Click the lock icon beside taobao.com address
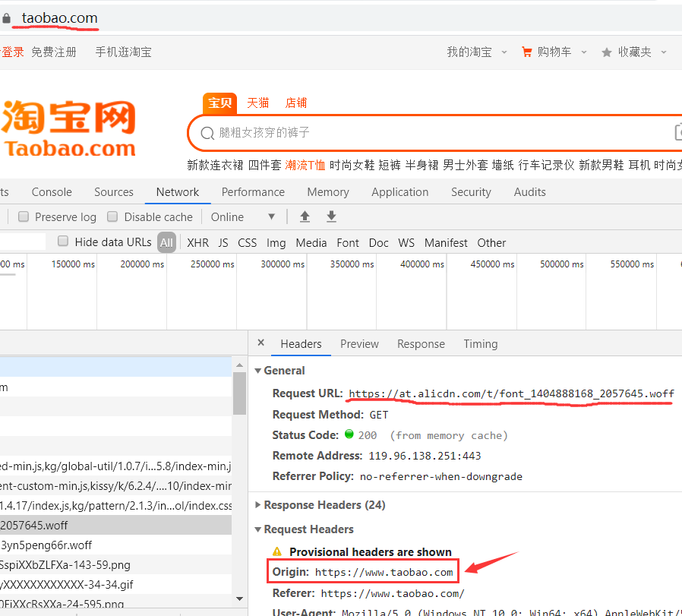This screenshot has width=682, height=616. [6, 18]
